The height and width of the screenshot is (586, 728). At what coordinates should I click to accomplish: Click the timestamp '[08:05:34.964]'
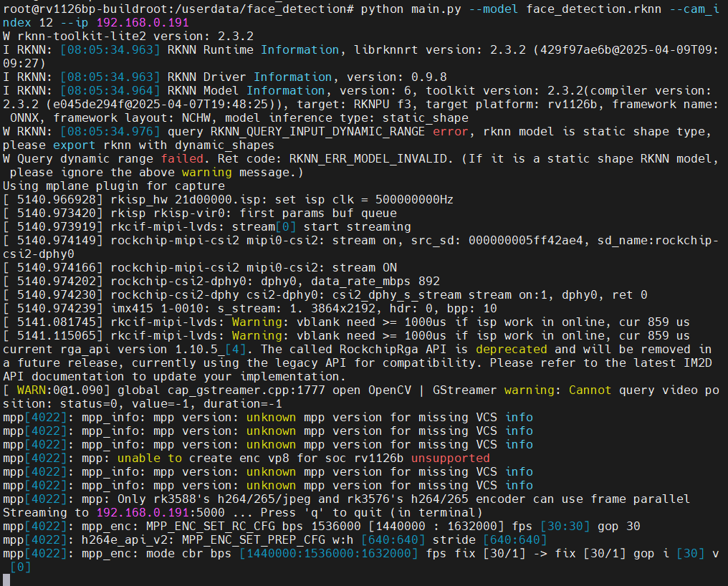[x=110, y=90]
